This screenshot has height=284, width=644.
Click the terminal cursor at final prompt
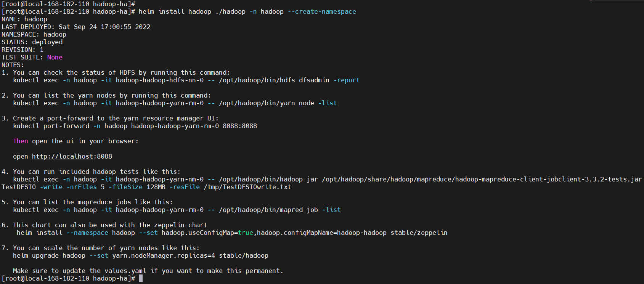(141, 278)
